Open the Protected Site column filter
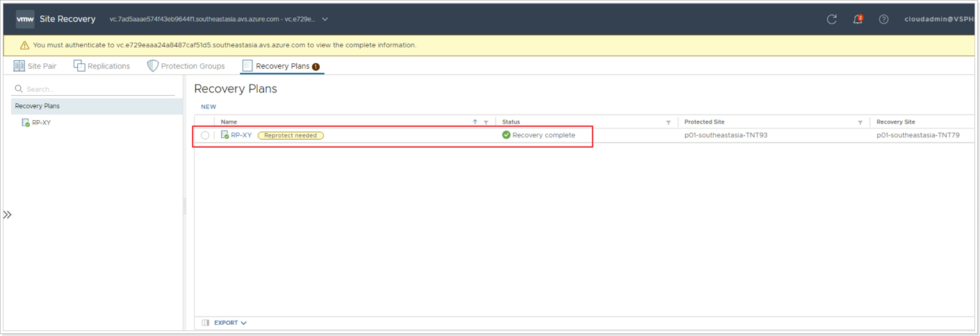The height and width of the screenshot is (336, 980). pos(860,122)
